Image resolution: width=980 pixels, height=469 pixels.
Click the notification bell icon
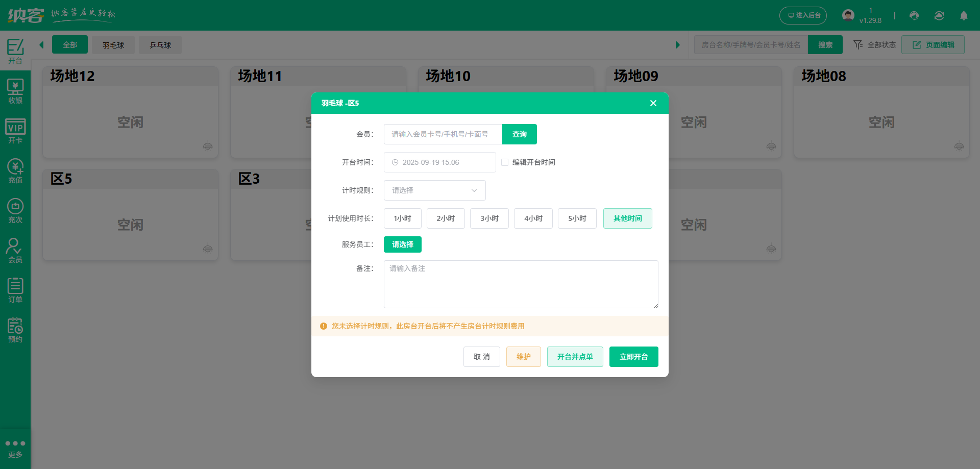(964, 16)
